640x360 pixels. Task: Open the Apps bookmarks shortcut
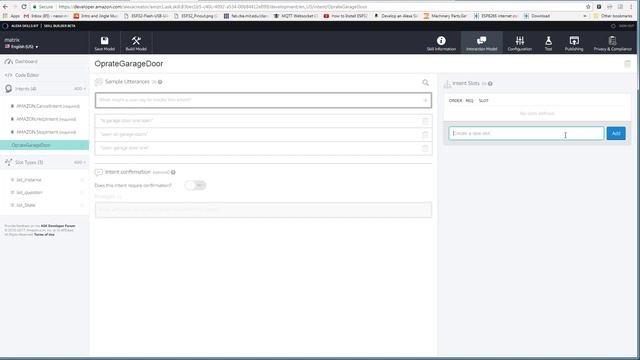coord(11,16)
